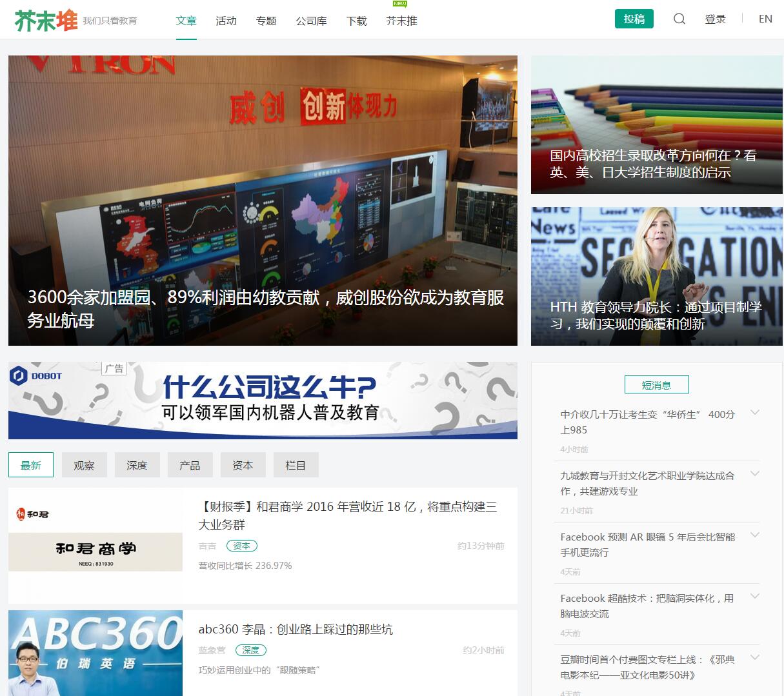Viewport: 784px width, 696px height.
Task: Open the search magnifier icon
Action: (679, 19)
